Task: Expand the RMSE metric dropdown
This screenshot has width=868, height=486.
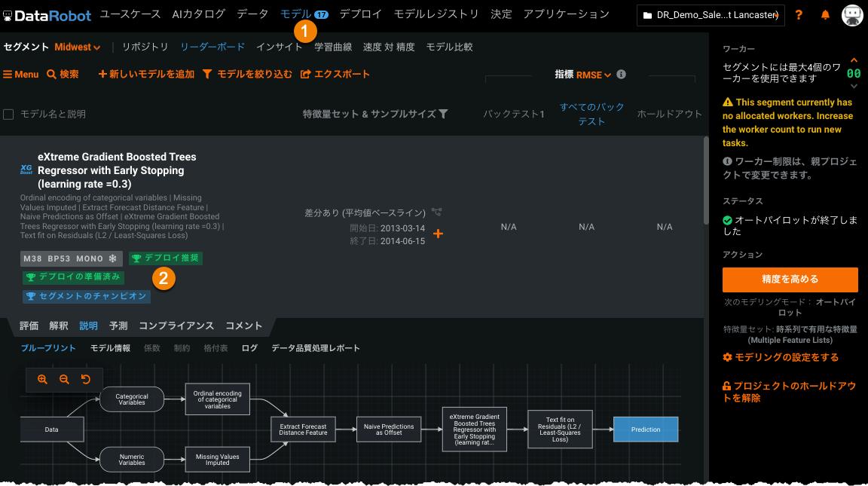Action: [594, 75]
